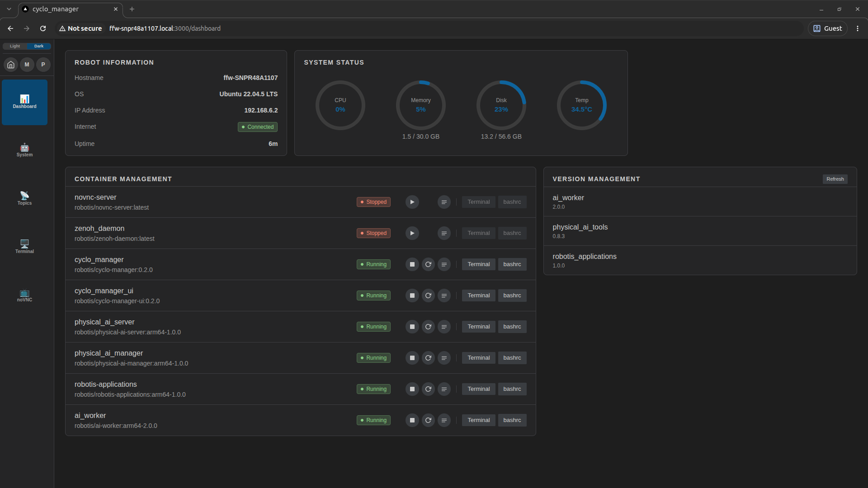Select the M mode button in sidebar
868x488 pixels.
click(x=27, y=65)
